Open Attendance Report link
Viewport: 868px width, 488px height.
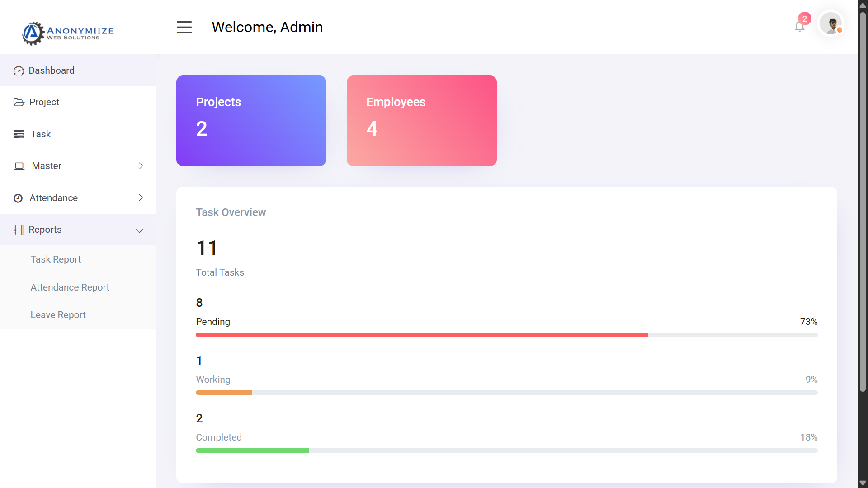pos(70,287)
